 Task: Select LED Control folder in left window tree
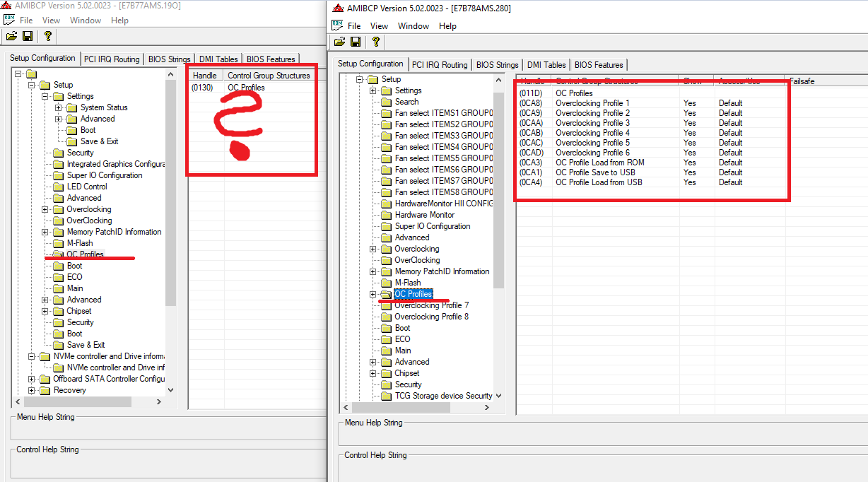pyautogui.click(x=87, y=187)
